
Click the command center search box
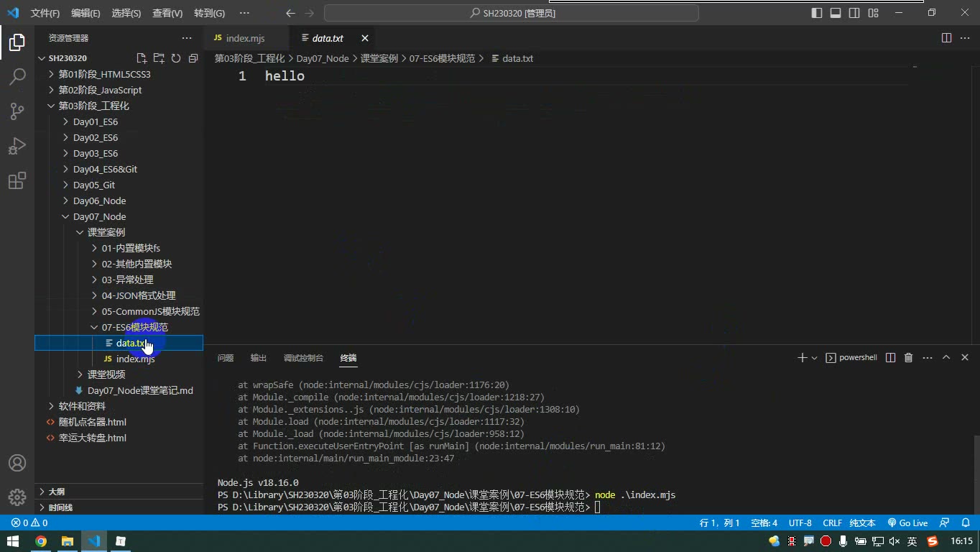512,13
